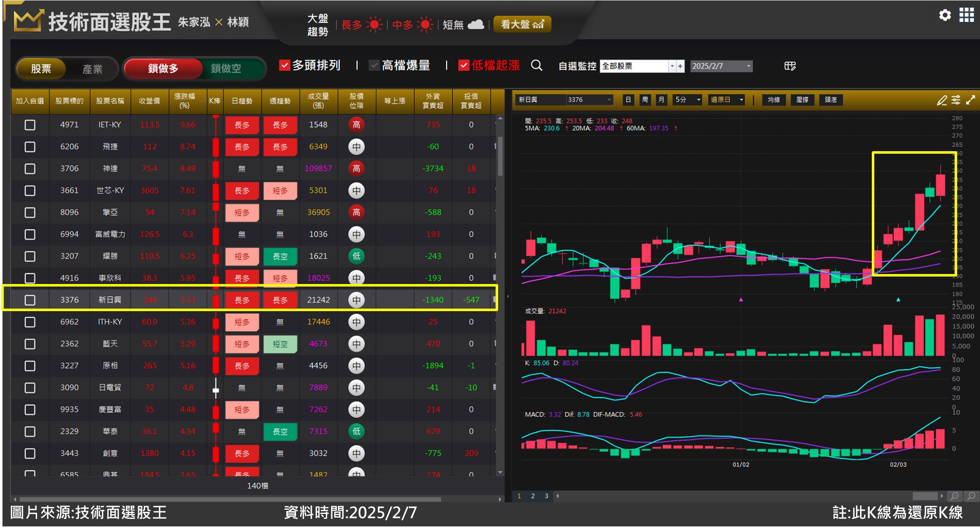Click the 新日興 stock name field
Viewport: 980px width, 531px height.
coord(541,100)
